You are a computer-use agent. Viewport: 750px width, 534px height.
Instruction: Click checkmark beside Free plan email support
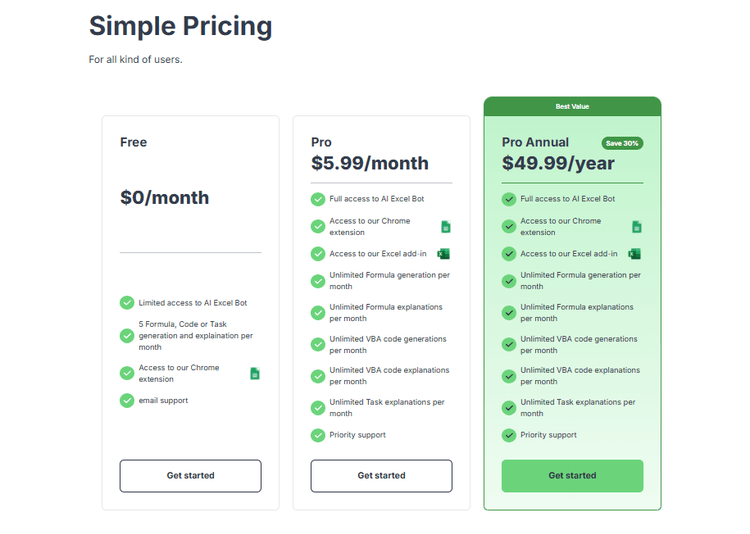pyautogui.click(x=127, y=400)
